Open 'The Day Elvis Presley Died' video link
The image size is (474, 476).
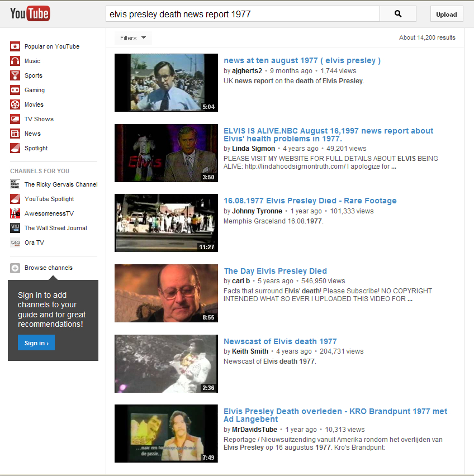pos(275,271)
